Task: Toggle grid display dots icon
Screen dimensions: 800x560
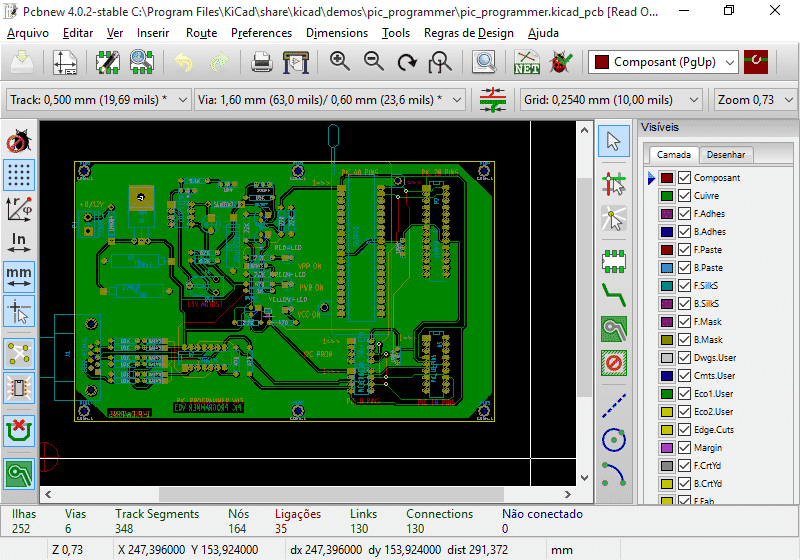Action: pos(18,174)
